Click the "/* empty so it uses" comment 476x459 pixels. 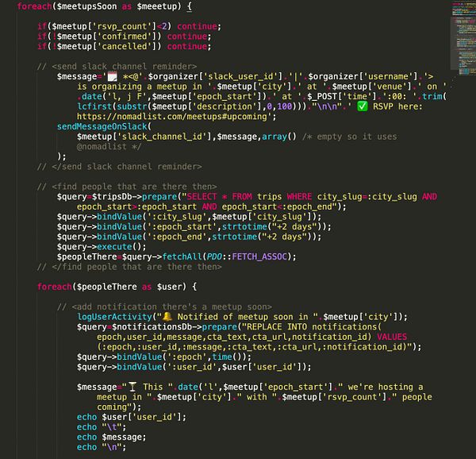click(x=349, y=137)
